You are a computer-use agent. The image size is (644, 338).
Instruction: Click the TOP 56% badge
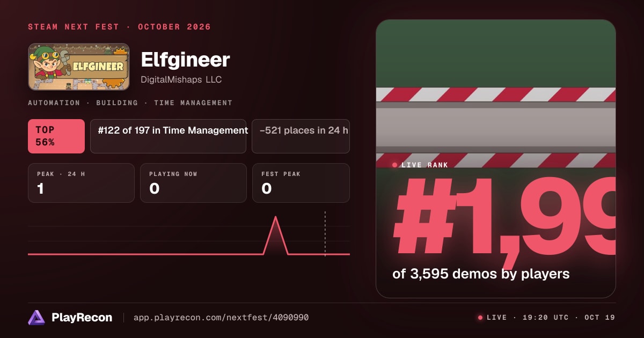pos(56,136)
